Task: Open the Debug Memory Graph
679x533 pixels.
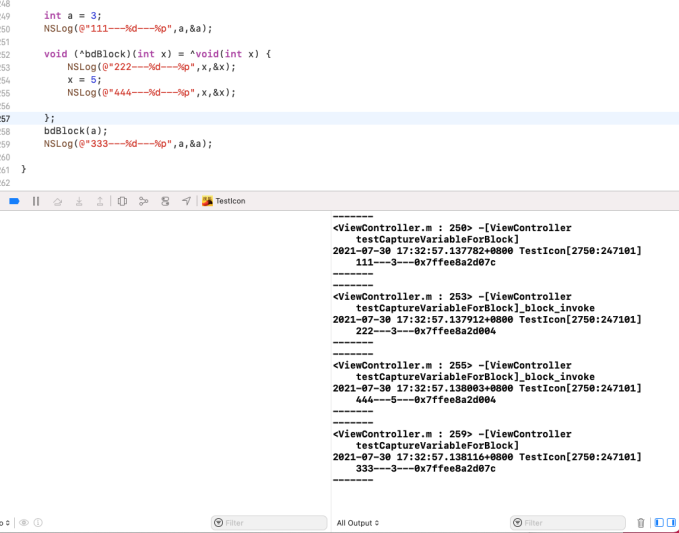Action: (x=143, y=201)
